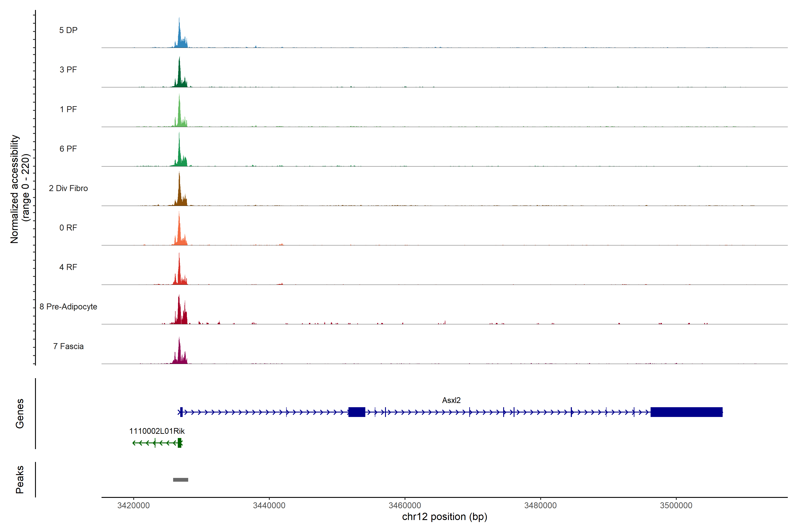Click the 3440000 axis tick label
This screenshot has height=532, width=798.
click(x=269, y=505)
